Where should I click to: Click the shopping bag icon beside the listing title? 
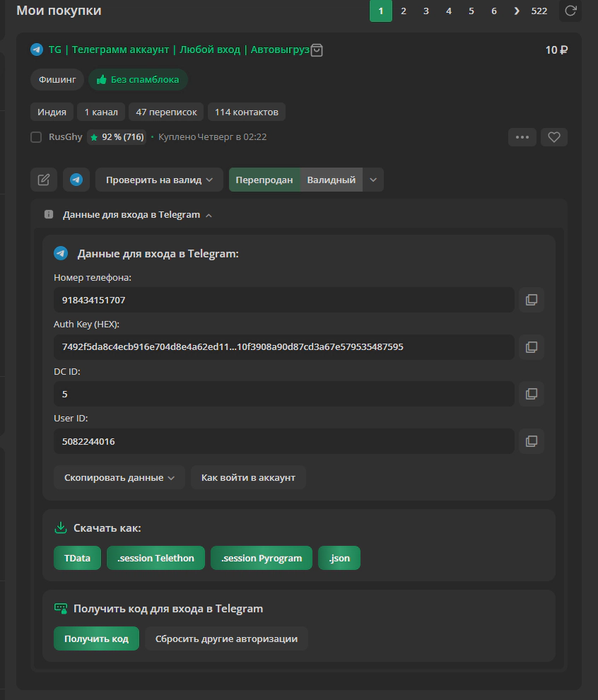click(x=317, y=50)
